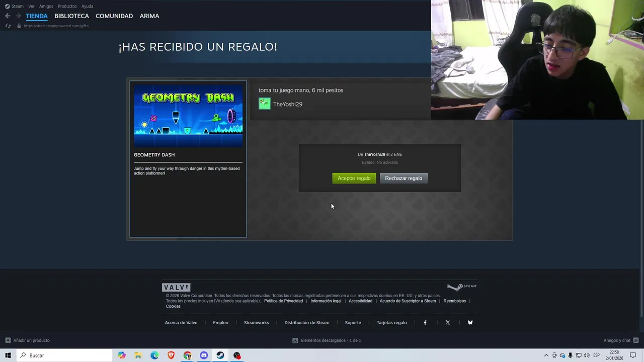This screenshot has width=644, height=362.
Task: Click the Geometry Dash game thumbnail
Action: [x=188, y=116]
